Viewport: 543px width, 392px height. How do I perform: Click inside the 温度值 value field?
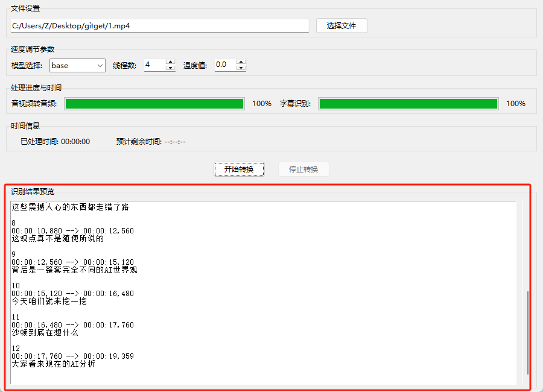(x=226, y=65)
